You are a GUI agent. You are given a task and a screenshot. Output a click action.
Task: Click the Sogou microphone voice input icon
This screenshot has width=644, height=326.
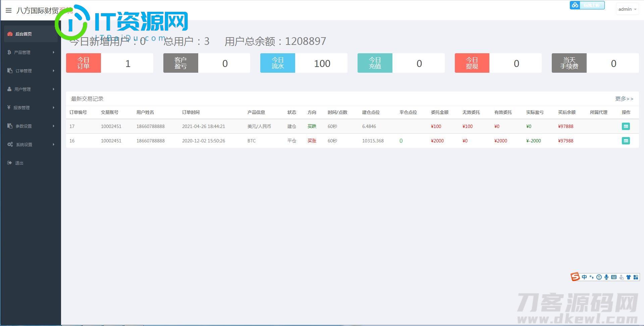(606, 277)
